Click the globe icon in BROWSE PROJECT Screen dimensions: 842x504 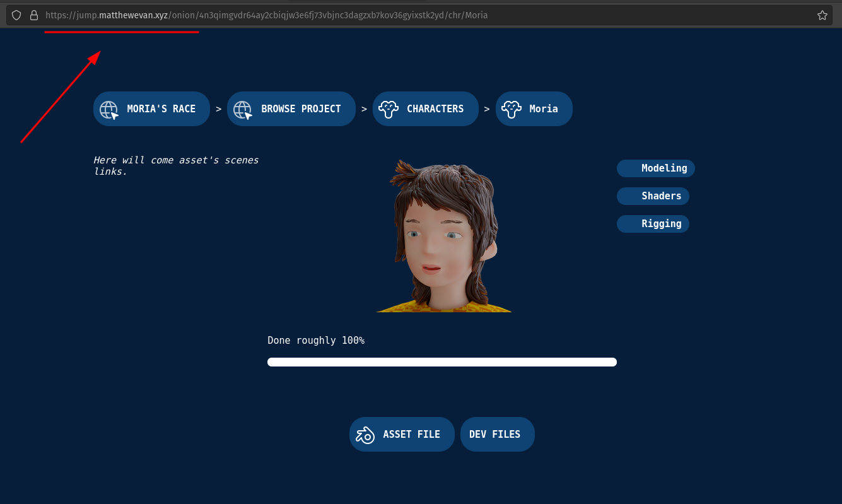coord(243,110)
